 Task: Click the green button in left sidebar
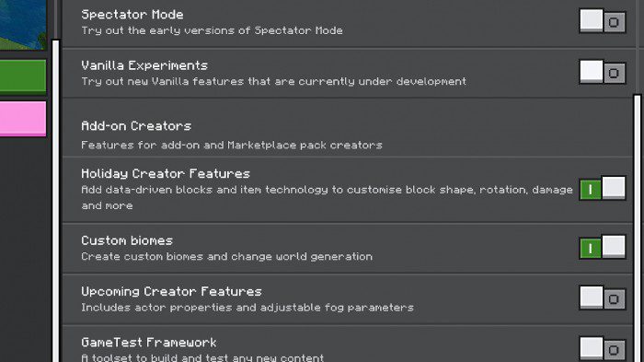(x=23, y=76)
